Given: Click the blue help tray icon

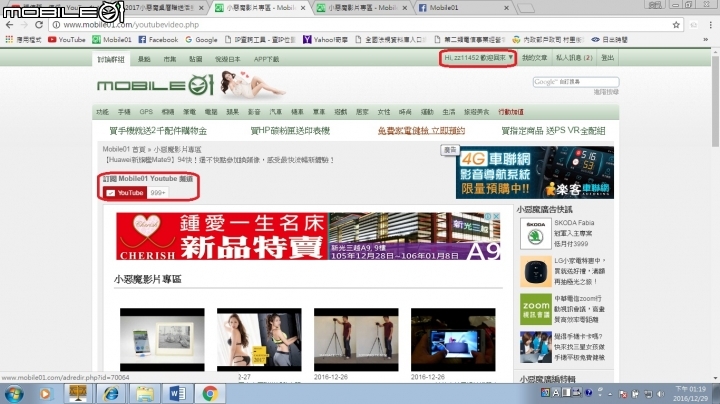Looking at the screenshot, I should click(x=588, y=393).
